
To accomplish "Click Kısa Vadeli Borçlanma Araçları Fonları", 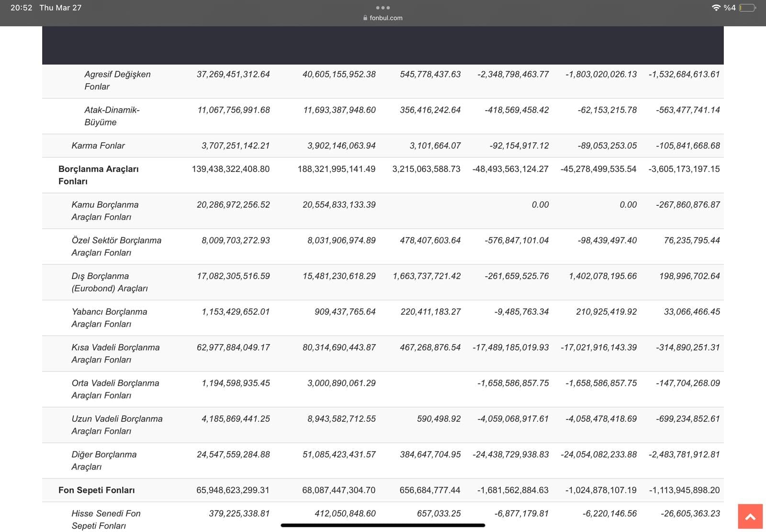I will (x=115, y=353).
